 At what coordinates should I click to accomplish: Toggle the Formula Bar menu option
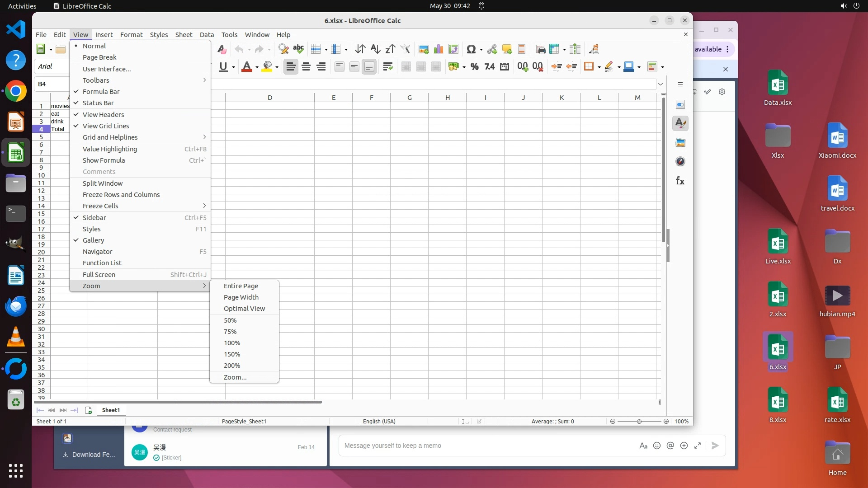pos(101,92)
